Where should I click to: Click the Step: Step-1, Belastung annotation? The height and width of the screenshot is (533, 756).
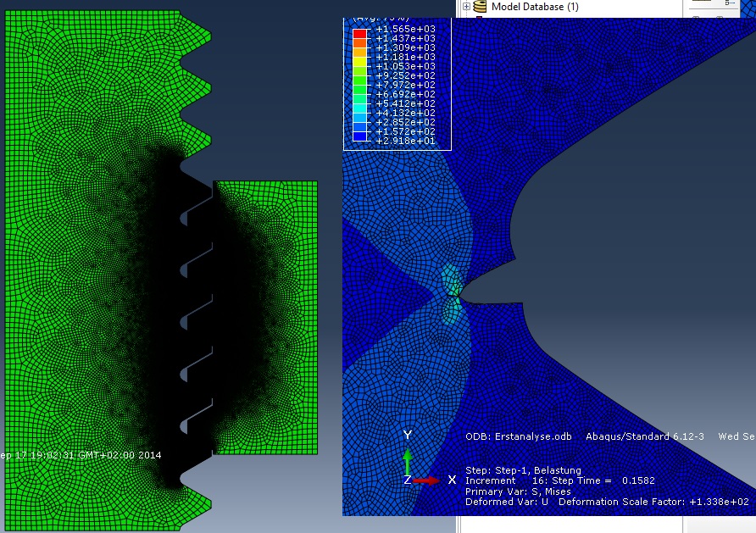(522, 470)
